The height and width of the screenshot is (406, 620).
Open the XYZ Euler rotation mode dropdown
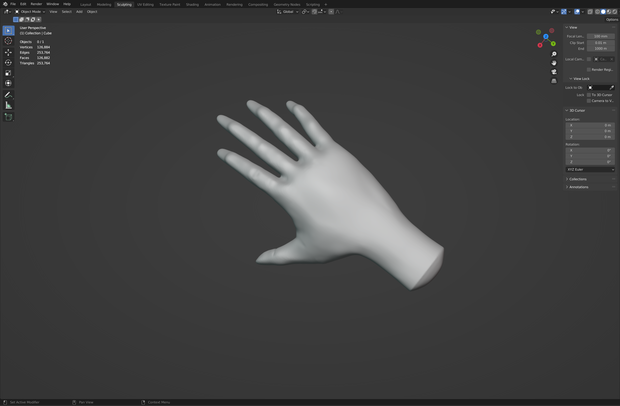click(590, 169)
